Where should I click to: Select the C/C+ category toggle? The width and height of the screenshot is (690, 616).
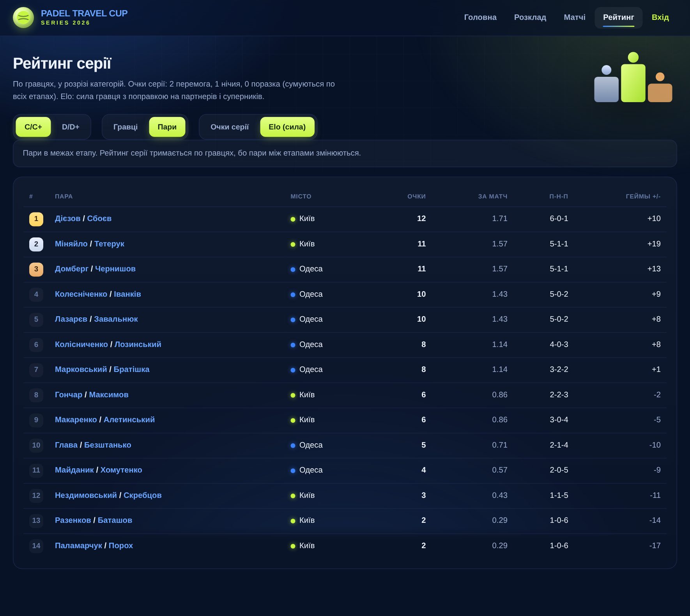click(x=33, y=127)
